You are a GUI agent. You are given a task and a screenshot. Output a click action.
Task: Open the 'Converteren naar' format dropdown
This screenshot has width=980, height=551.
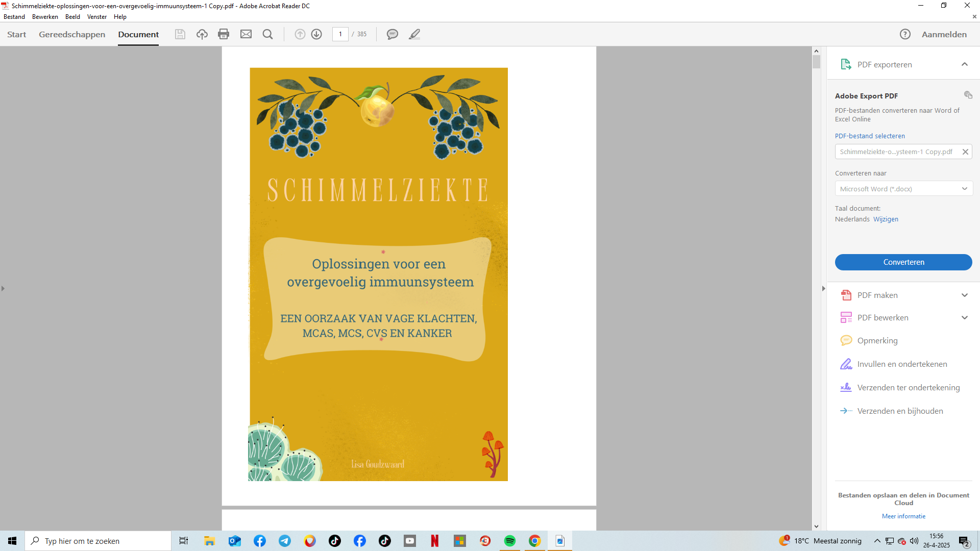click(x=903, y=189)
